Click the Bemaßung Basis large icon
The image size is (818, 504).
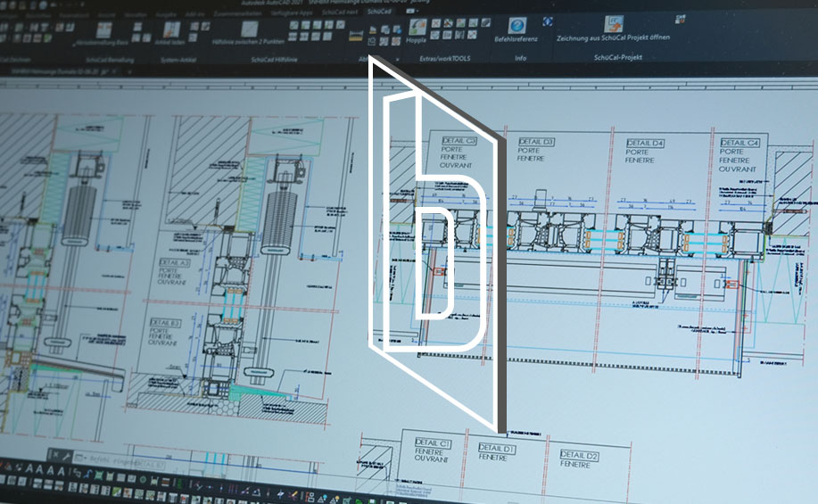click(103, 30)
